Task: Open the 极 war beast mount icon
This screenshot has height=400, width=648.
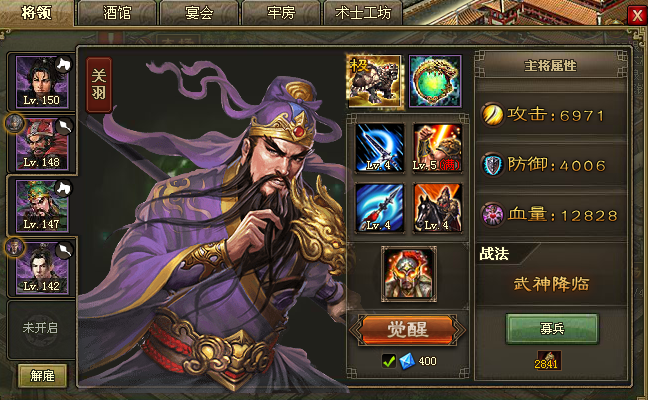Action: 374,82
